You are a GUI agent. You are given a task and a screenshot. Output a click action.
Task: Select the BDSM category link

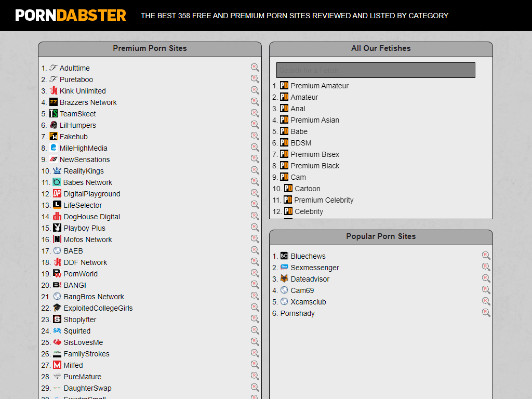pyautogui.click(x=301, y=143)
